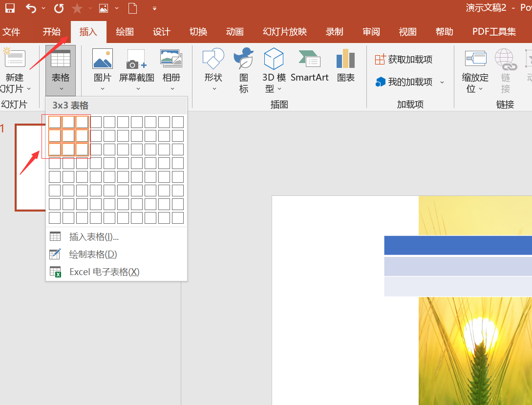Click the picture icon in quick access toolbar
The height and width of the screenshot is (405, 532).
pos(104,8)
